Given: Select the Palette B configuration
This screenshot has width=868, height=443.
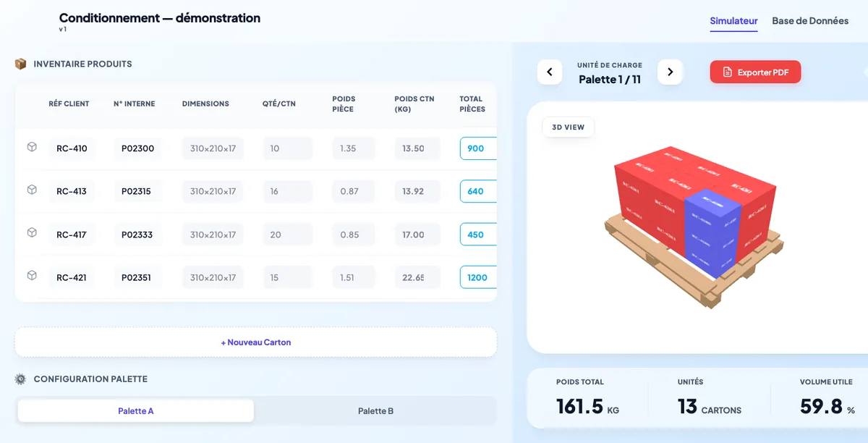Looking at the screenshot, I should [375, 411].
